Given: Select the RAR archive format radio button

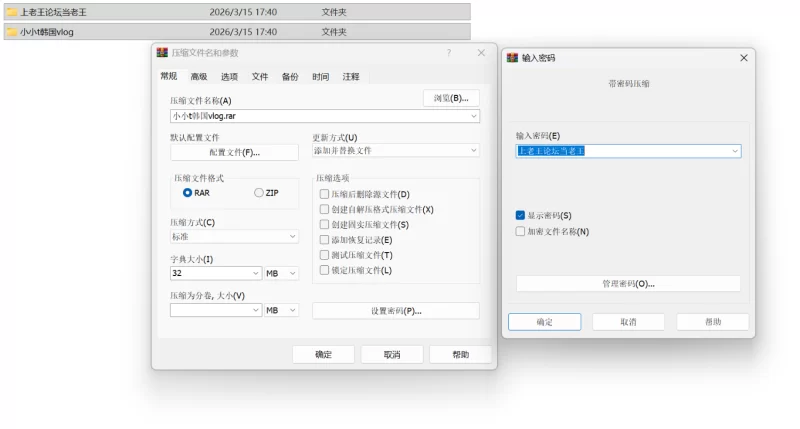Looking at the screenshot, I should (187, 193).
